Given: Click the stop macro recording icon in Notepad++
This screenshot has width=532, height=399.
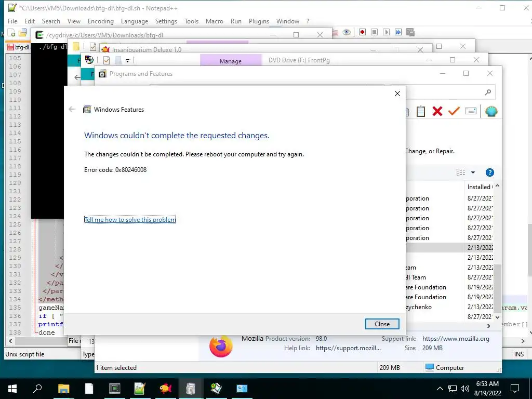Looking at the screenshot, I should tap(374, 32).
